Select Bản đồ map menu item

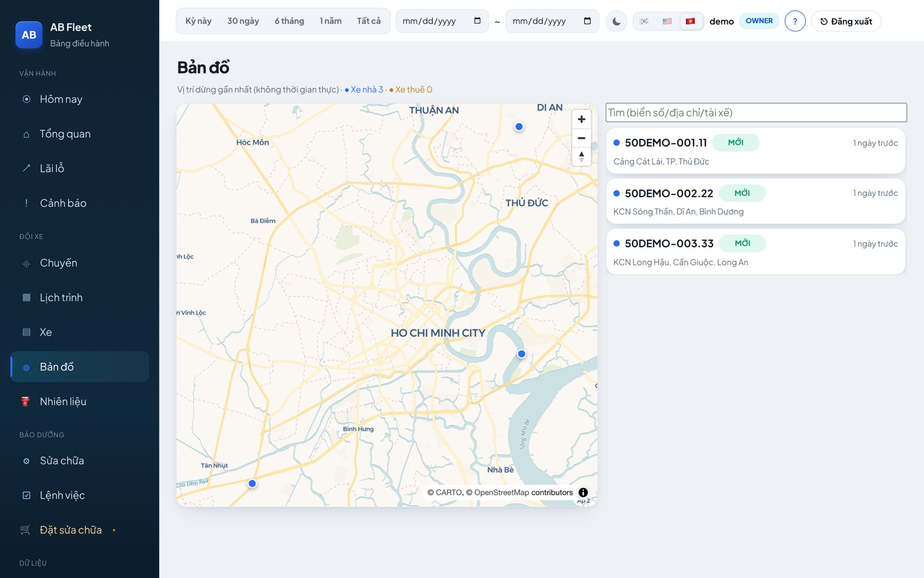click(x=80, y=367)
